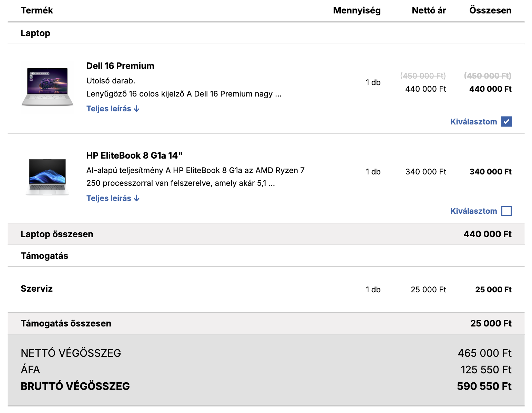Click the HP EliteBook 8 G1a 14" title
The height and width of the screenshot is (413, 532).
[x=134, y=155]
